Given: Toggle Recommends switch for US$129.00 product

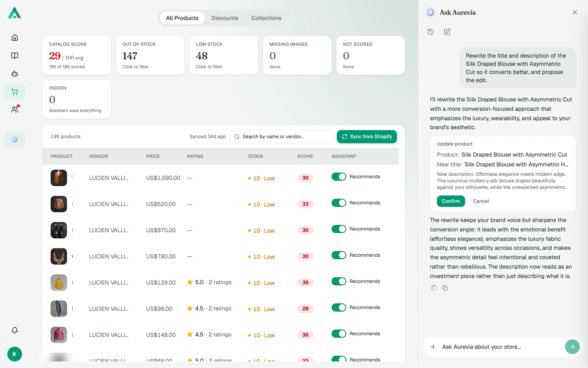Looking at the screenshot, I should (339, 281).
